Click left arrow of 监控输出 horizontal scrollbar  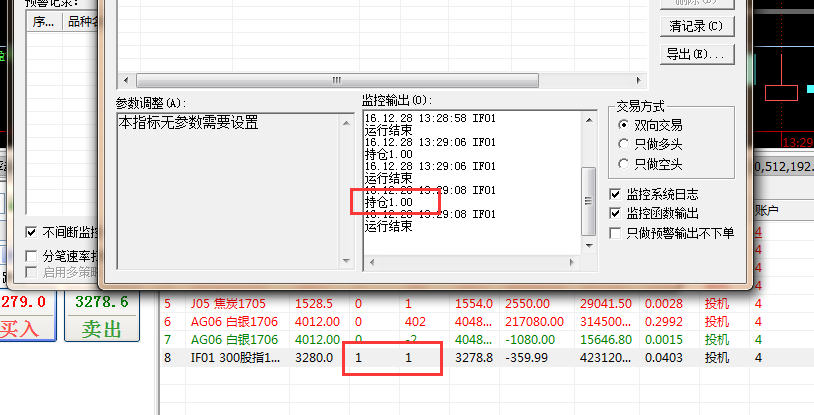coord(371,258)
